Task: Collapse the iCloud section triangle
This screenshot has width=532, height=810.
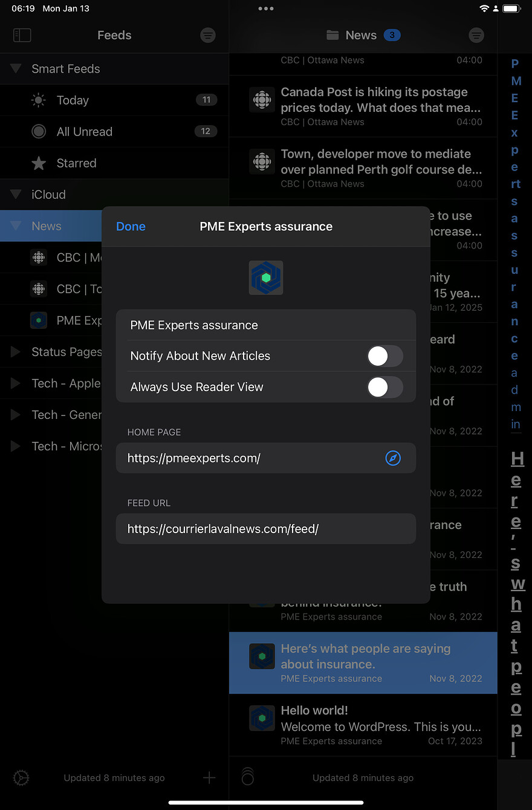Action: click(x=16, y=195)
